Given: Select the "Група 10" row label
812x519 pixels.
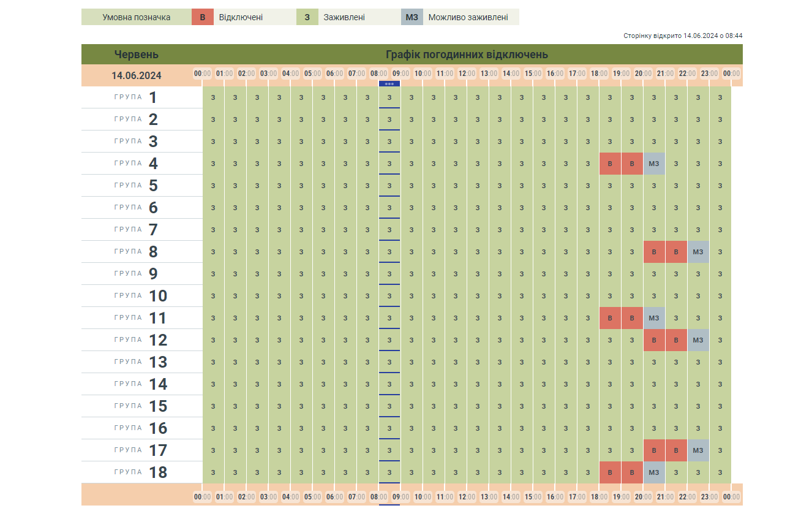Looking at the screenshot, I should coord(140,296).
